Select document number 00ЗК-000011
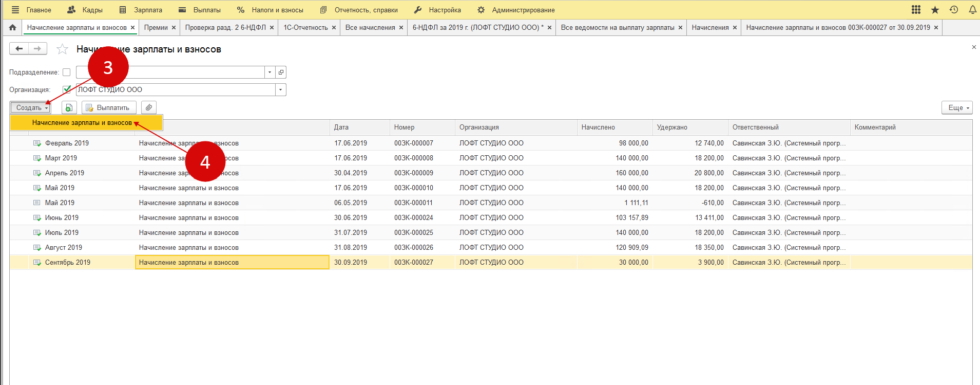 pos(413,203)
